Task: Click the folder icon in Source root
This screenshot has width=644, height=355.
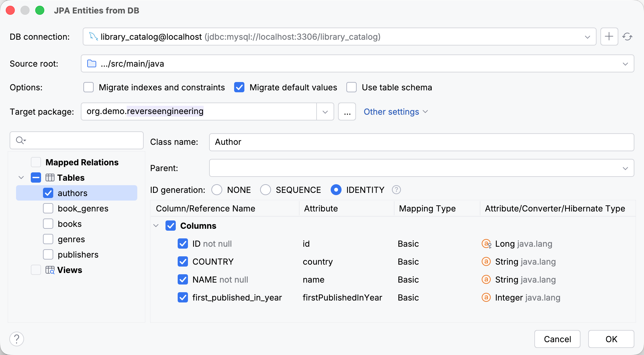Action: point(92,63)
